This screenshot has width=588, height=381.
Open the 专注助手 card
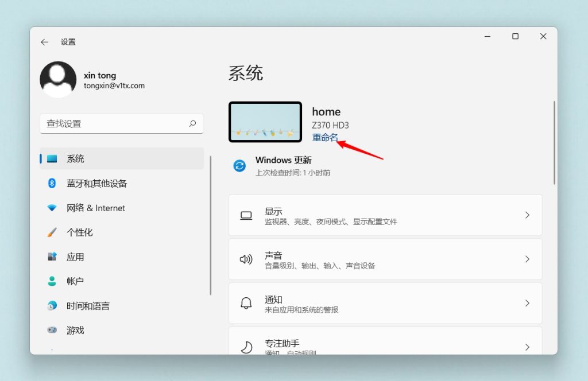[x=385, y=341]
